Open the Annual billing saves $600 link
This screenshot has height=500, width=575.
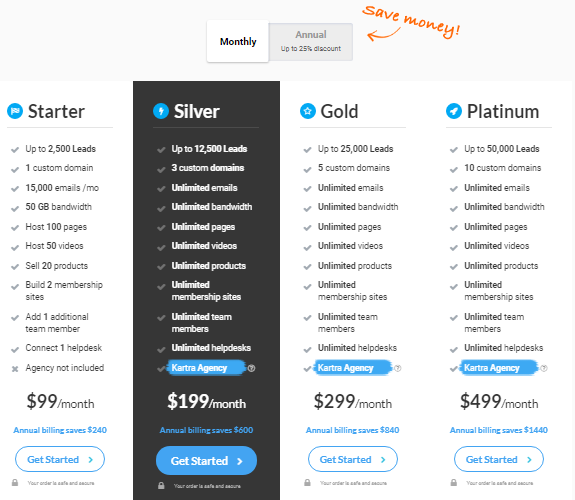point(206,430)
